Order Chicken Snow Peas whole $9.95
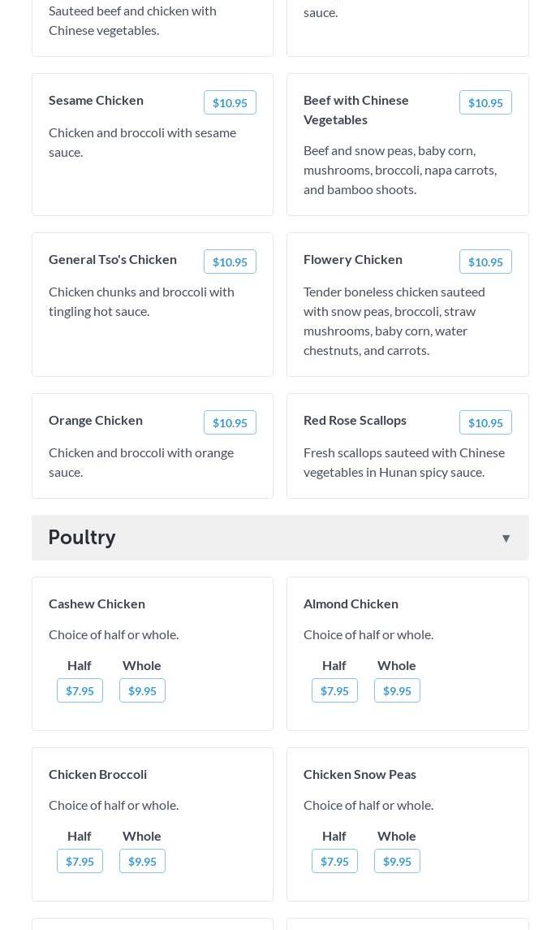Viewport: 560px width, 930px height. (x=397, y=861)
